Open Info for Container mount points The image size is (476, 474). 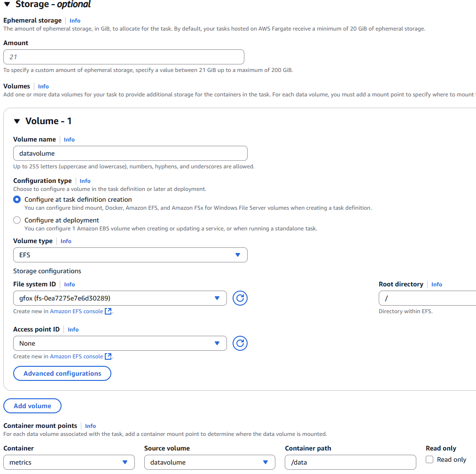(x=90, y=426)
